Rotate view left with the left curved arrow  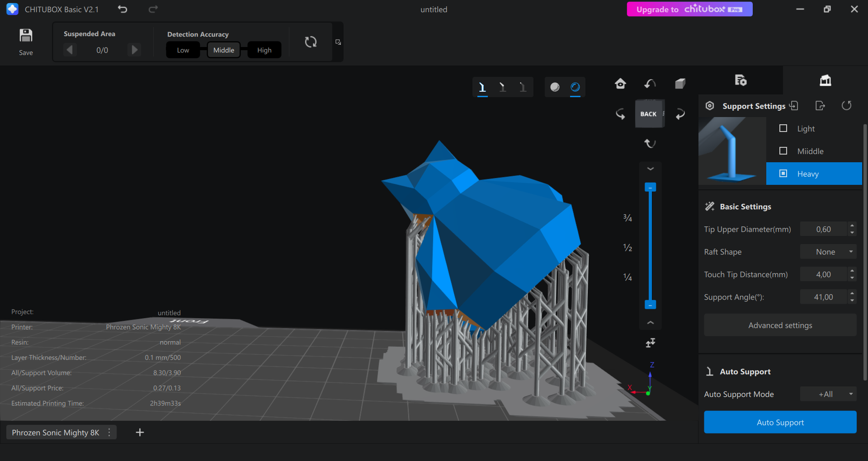pyautogui.click(x=620, y=114)
